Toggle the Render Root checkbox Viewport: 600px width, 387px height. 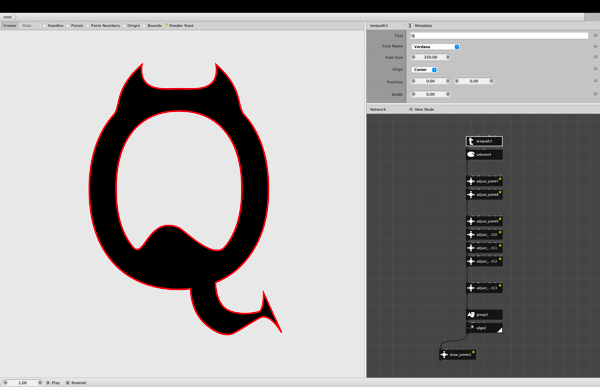click(166, 26)
